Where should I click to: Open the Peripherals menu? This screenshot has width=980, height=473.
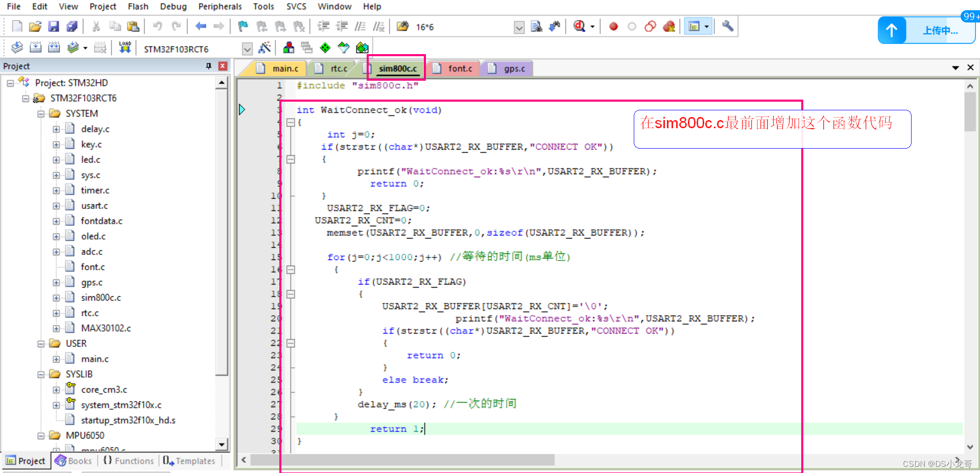(220, 7)
